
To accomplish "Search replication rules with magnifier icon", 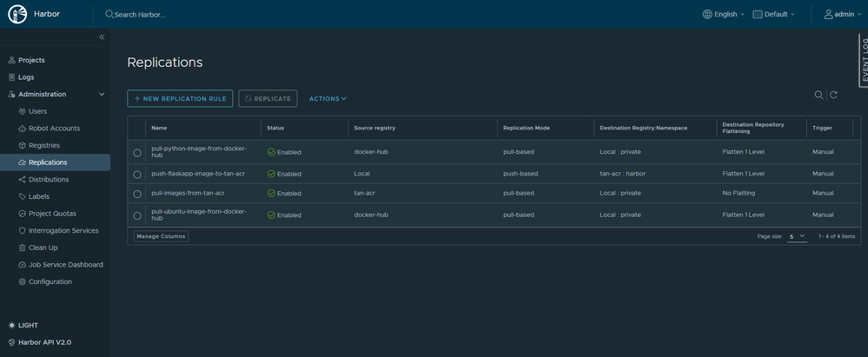I will 818,96.
